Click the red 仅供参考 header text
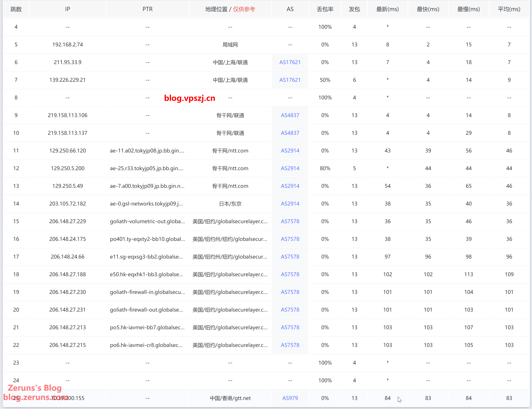The image size is (532, 411). pyautogui.click(x=244, y=9)
